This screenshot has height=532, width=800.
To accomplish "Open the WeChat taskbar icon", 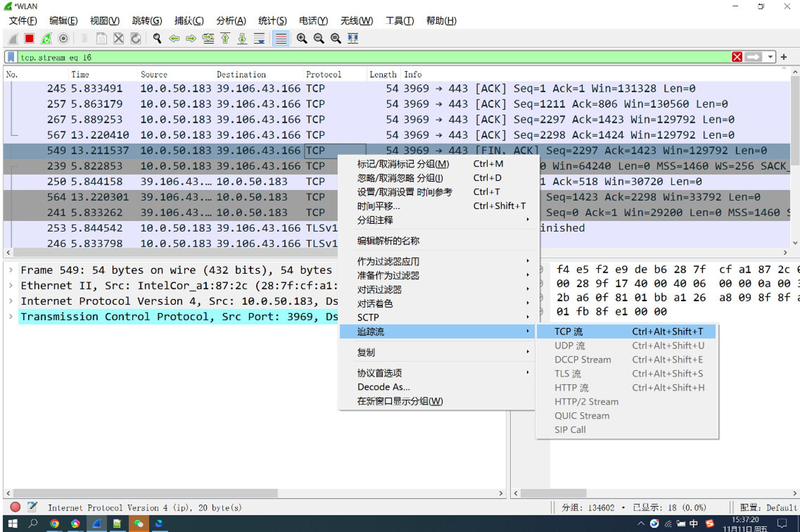I will click(138, 523).
